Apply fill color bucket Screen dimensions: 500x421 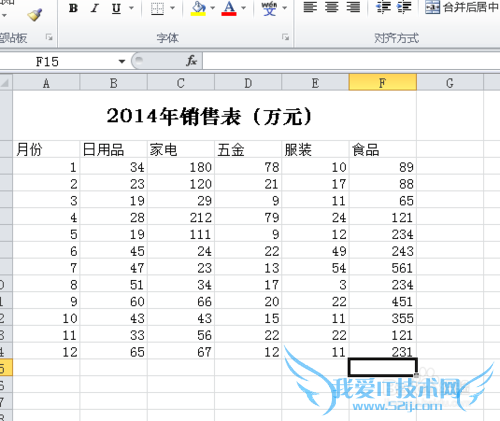coord(198,8)
